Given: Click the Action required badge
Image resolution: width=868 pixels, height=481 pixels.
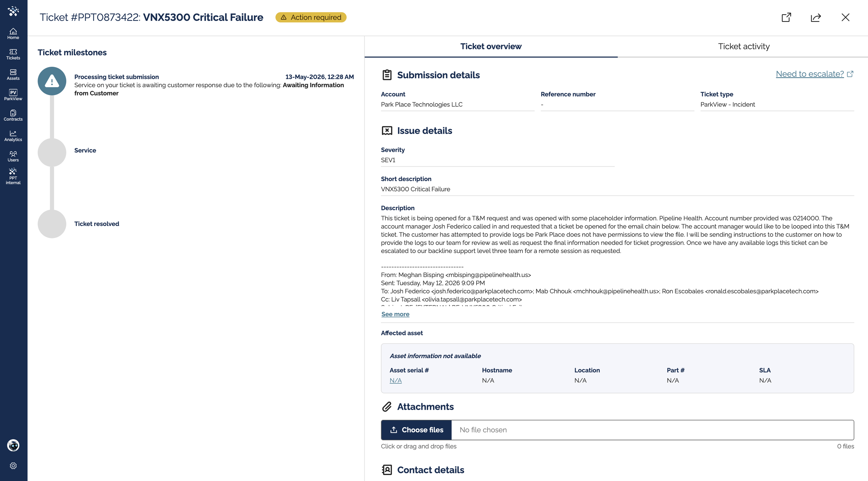Looking at the screenshot, I should (x=311, y=17).
